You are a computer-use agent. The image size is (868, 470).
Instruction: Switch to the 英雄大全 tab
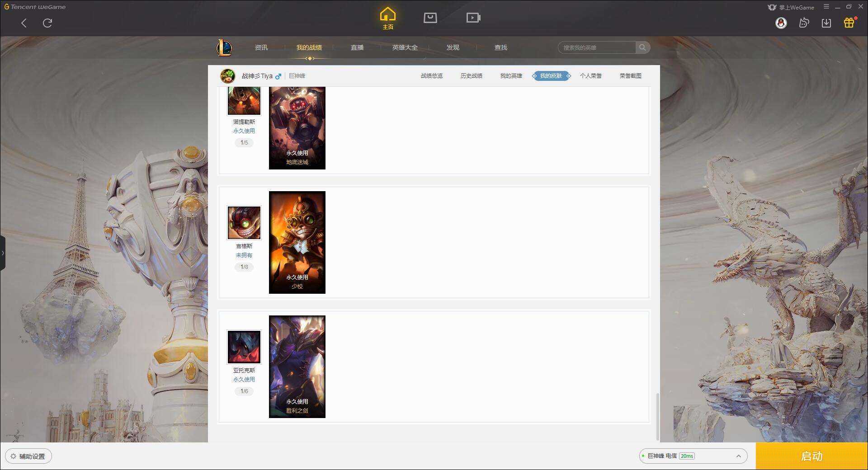point(405,47)
